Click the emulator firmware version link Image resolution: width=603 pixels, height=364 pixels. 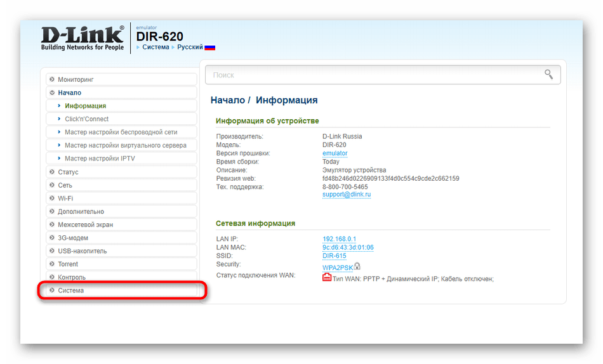[x=335, y=153]
